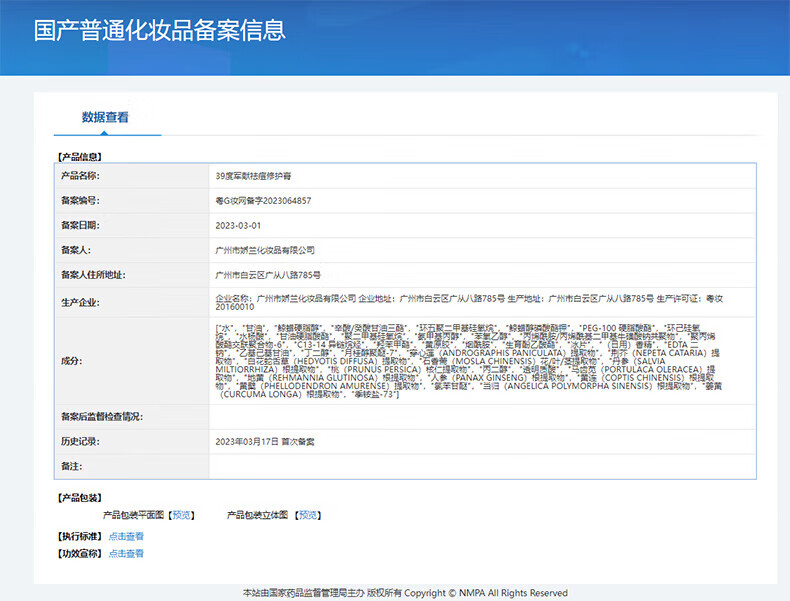Select product name 39度军献祛痘修护膏
The width and height of the screenshot is (790, 601).
coord(253,176)
